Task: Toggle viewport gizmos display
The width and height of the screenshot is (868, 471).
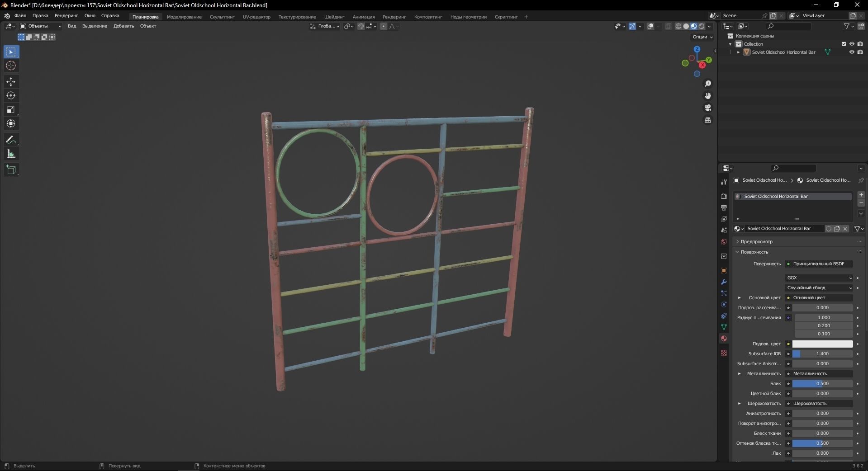Action: pyautogui.click(x=632, y=26)
